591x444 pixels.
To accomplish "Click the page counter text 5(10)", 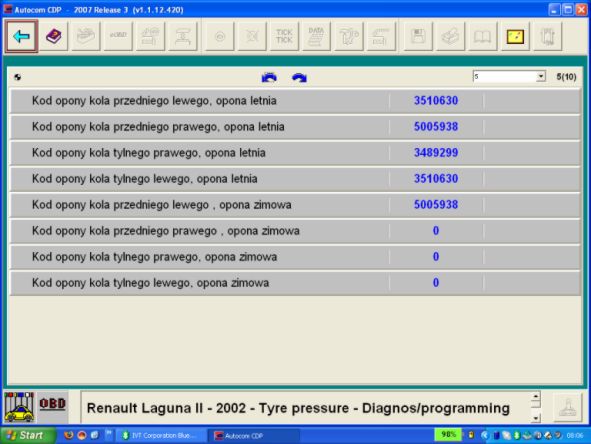I will point(567,77).
